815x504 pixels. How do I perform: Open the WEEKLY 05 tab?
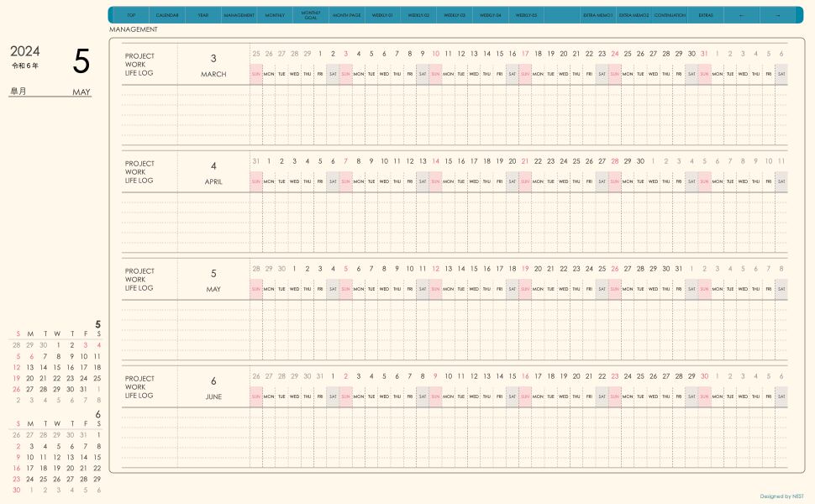coord(526,15)
